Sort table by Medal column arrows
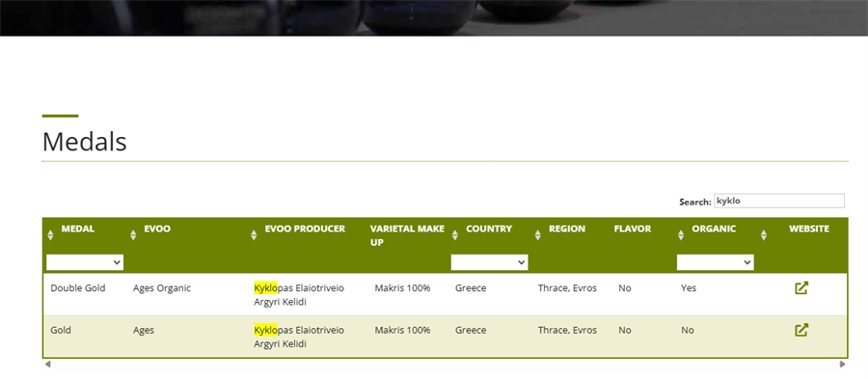Viewport: 868px width, 379px height. pyautogui.click(x=50, y=235)
